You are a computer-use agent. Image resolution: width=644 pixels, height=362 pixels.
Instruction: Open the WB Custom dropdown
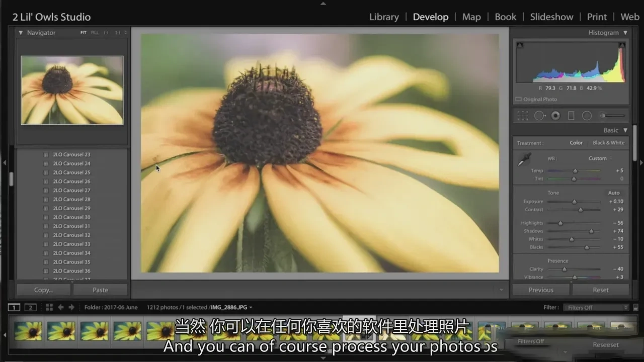[600, 158]
